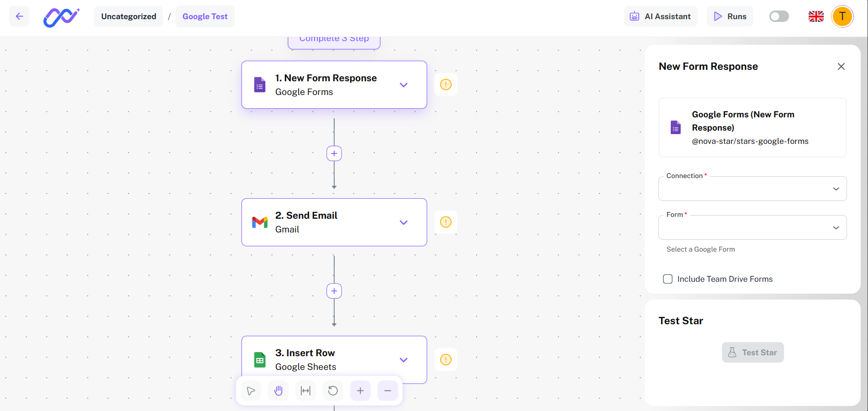Add a step between New Form Response and Send Email
Screen dimensions: 868x411
(334, 153)
